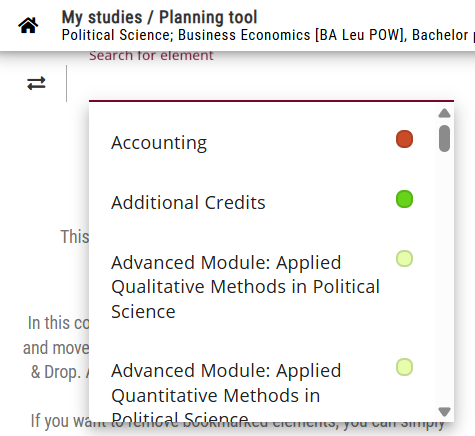This screenshot has width=475, height=436.
Task: Click the light green dot beside Qualitative Methods
Action: point(404,259)
